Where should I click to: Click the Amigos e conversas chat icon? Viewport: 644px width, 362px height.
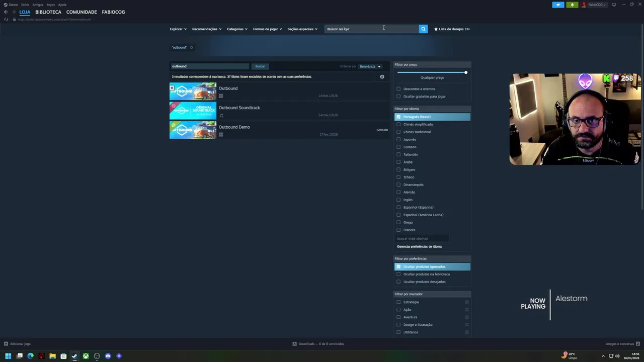point(637,344)
